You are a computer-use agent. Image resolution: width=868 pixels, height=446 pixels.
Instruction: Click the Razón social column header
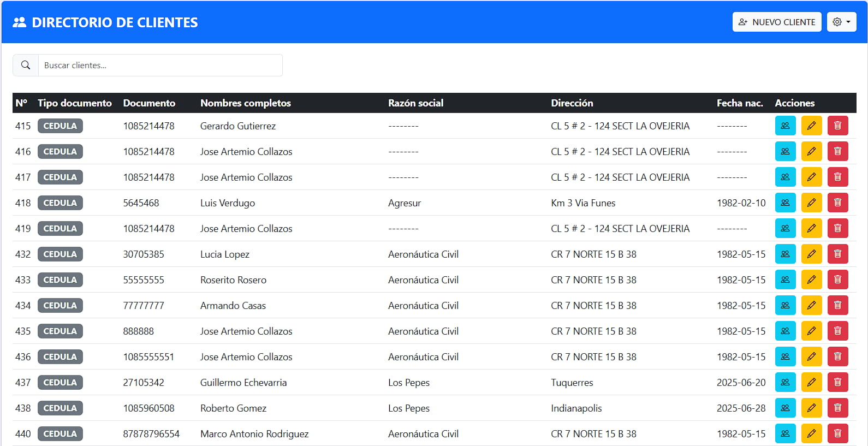[x=415, y=103]
